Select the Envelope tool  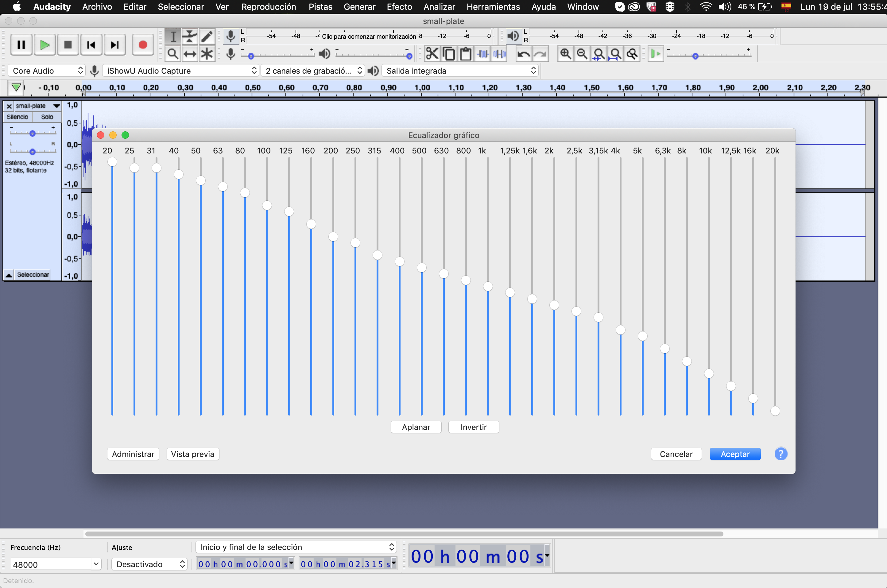pyautogui.click(x=190, y=37)
